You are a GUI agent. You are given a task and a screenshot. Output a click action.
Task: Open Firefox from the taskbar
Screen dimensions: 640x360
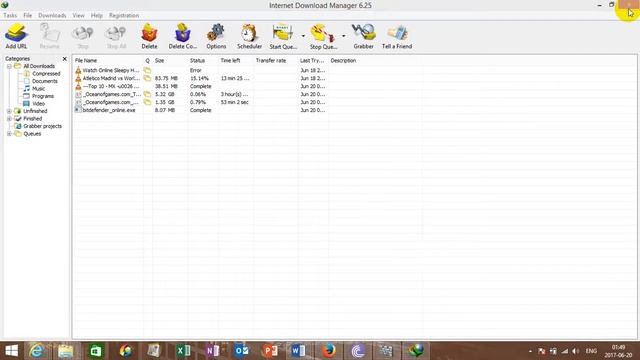(x=328, y=351)
